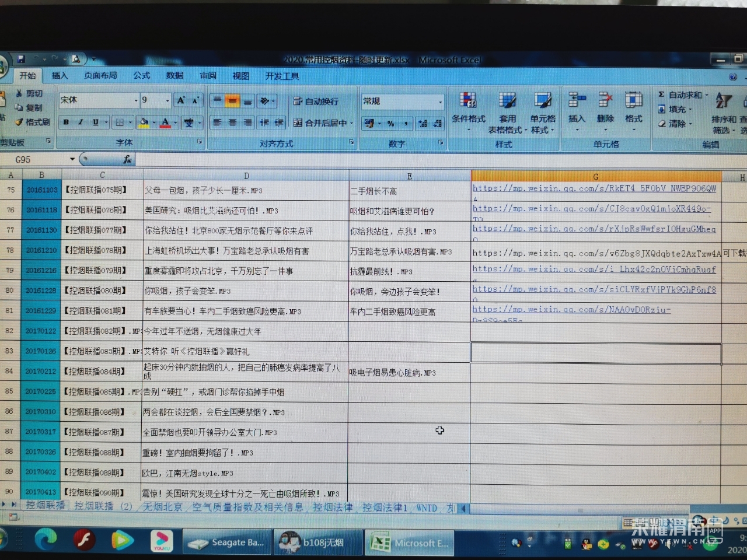The image size is (747, 560).
Task: Click the increase font size icon
Action: click(181, 100)
